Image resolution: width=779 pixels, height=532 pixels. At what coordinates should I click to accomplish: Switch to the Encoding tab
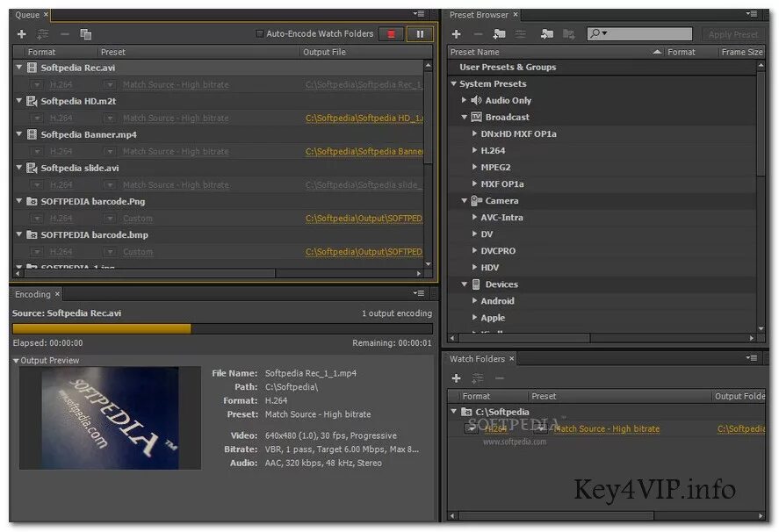pos(32,294)
